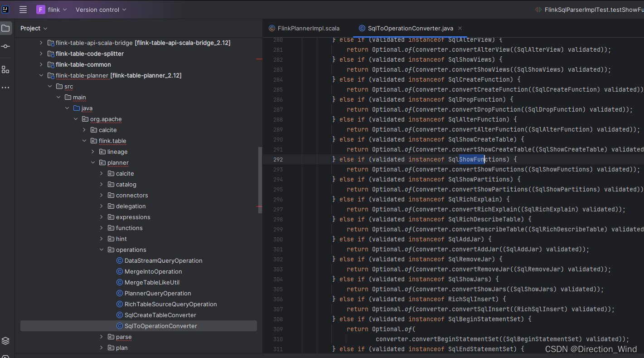Select the expressions package
The width and height of the screenshot is (644, 358).
point(133,217)
